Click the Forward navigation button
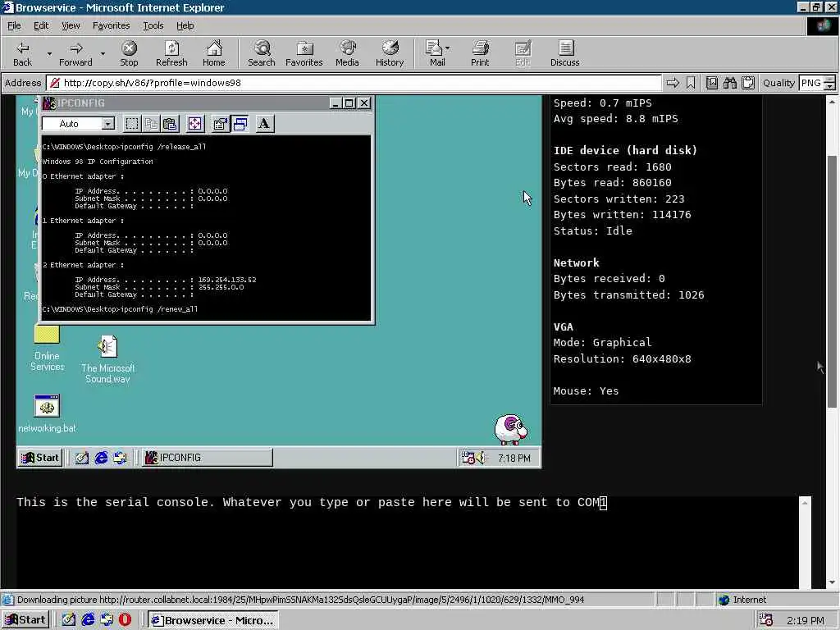 tap(75, 53)
